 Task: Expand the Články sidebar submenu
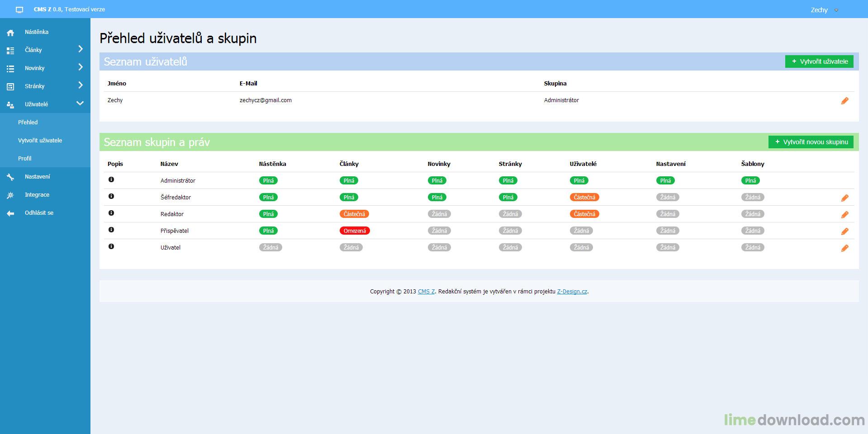[x=81, y=49]
